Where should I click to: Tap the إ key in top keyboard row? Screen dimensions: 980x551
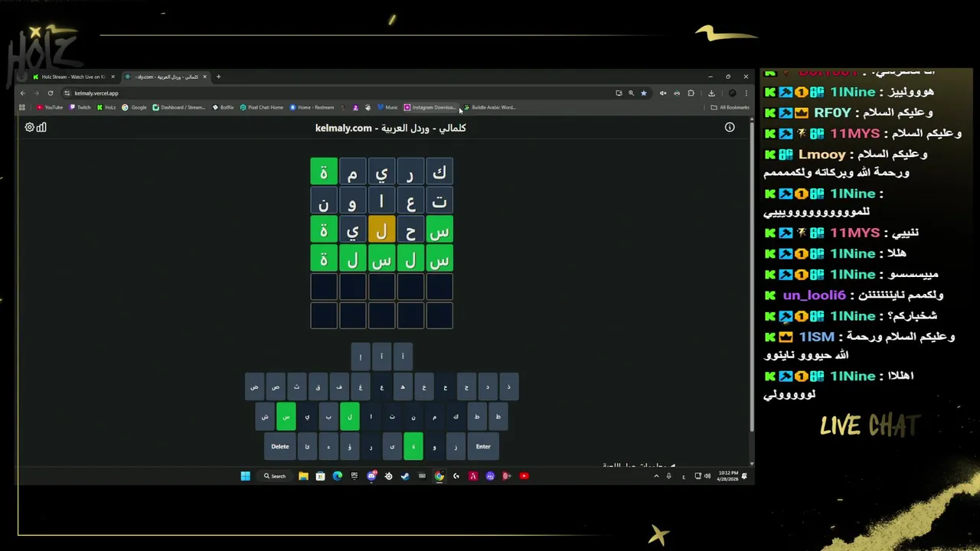click(x=361, y=357)
